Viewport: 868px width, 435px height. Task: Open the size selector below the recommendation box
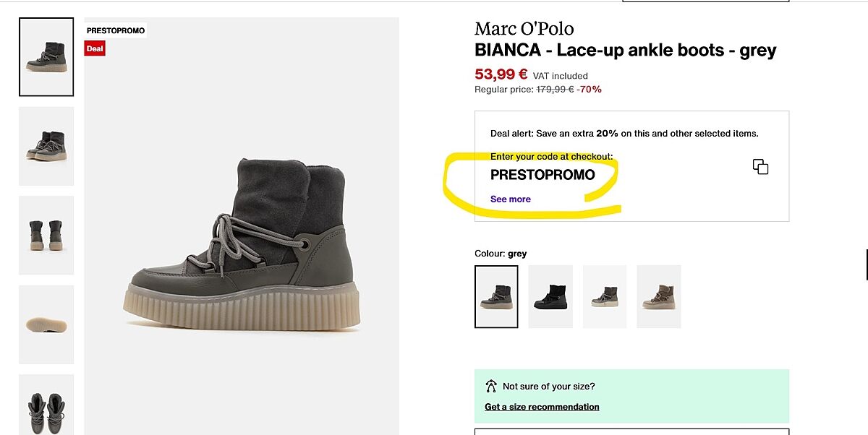click(x=631, y=431)
